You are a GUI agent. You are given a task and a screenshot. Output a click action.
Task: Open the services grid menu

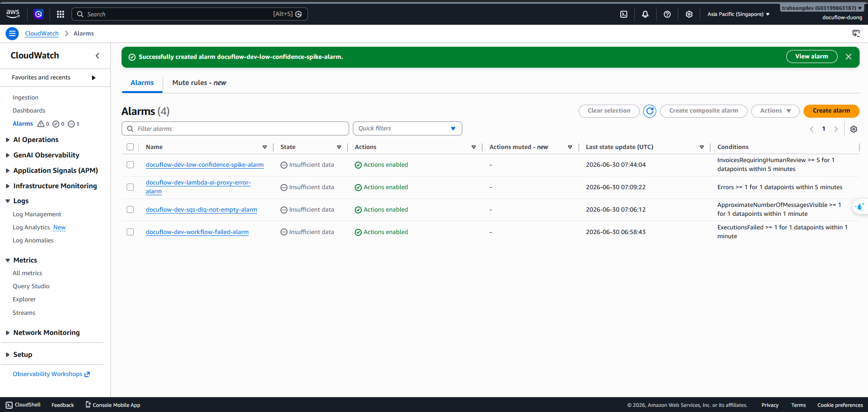[x=60, y=14]
